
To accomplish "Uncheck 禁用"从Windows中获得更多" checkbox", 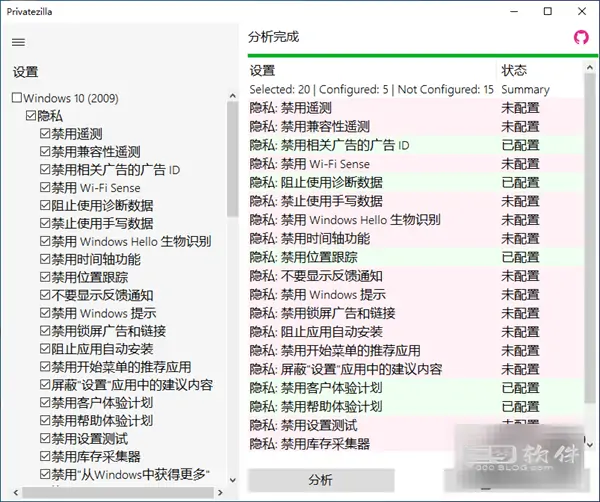I will 45,474.
